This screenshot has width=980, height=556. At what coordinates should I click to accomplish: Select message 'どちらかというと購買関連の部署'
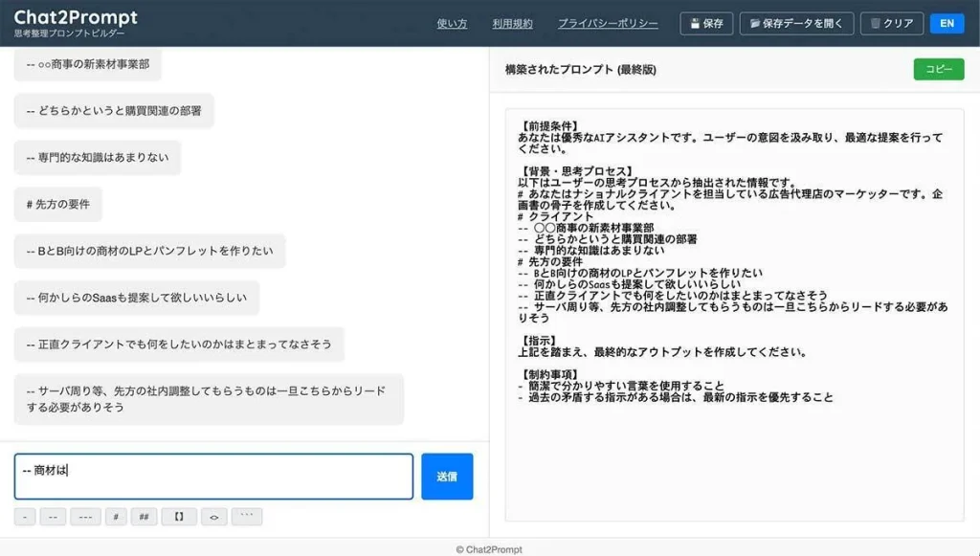114,111
